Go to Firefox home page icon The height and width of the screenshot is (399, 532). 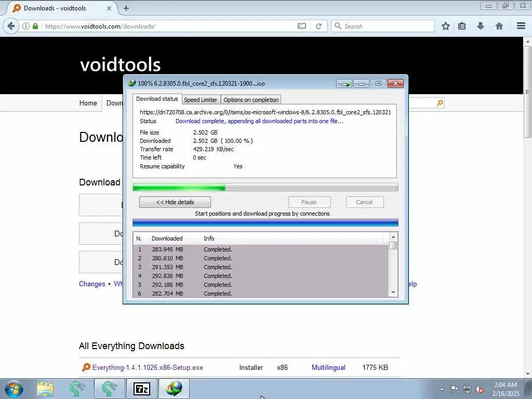click(x=499, y=26)
